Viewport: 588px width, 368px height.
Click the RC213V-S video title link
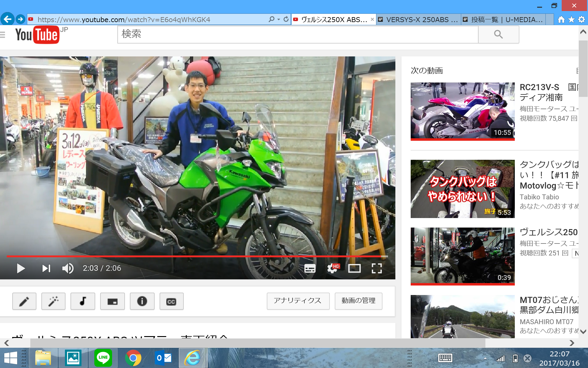(x=549, y=92)
